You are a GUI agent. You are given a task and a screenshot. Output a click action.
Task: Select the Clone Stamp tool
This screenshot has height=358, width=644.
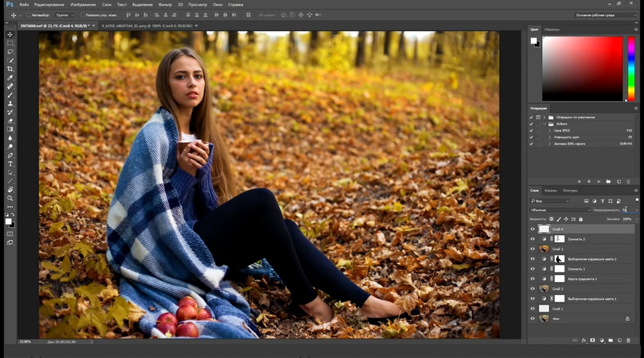[x=10, y=104]
